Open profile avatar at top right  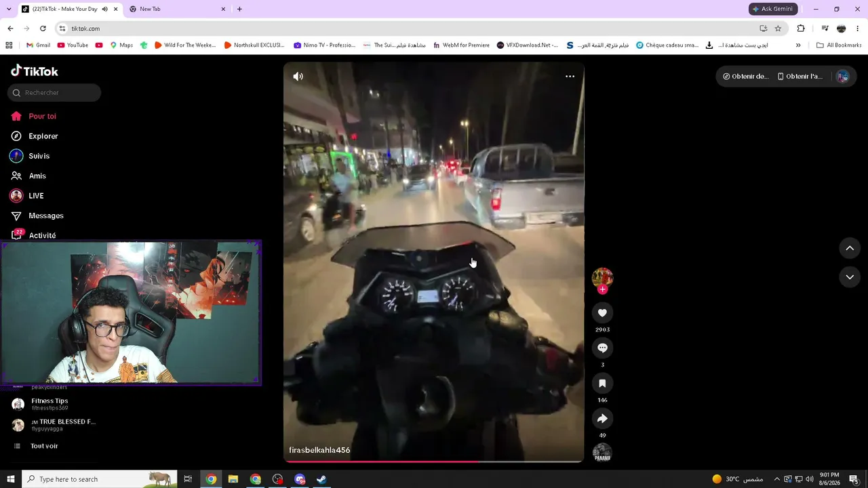click(842, 77)
